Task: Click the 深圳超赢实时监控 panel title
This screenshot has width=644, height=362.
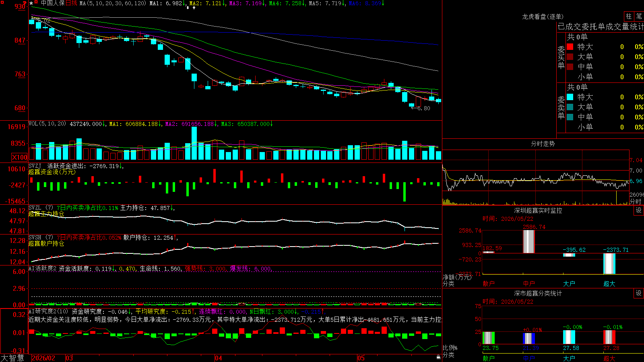Action: click(x=538, y=210)
